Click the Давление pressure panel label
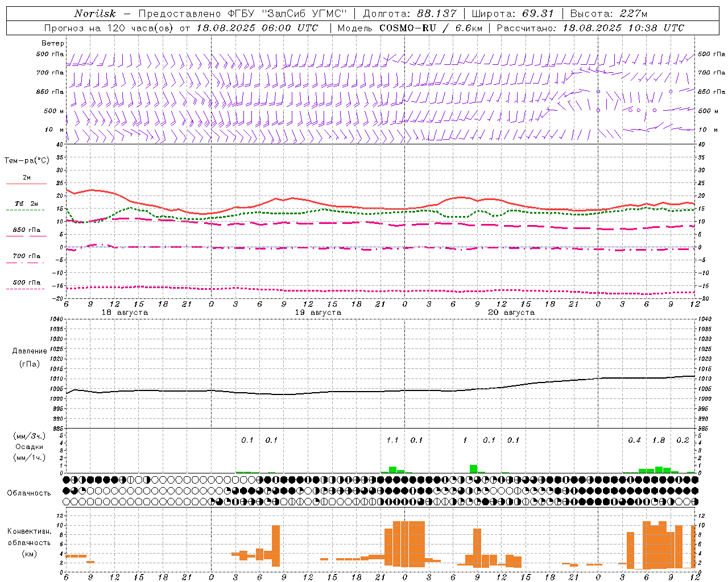 30,351
